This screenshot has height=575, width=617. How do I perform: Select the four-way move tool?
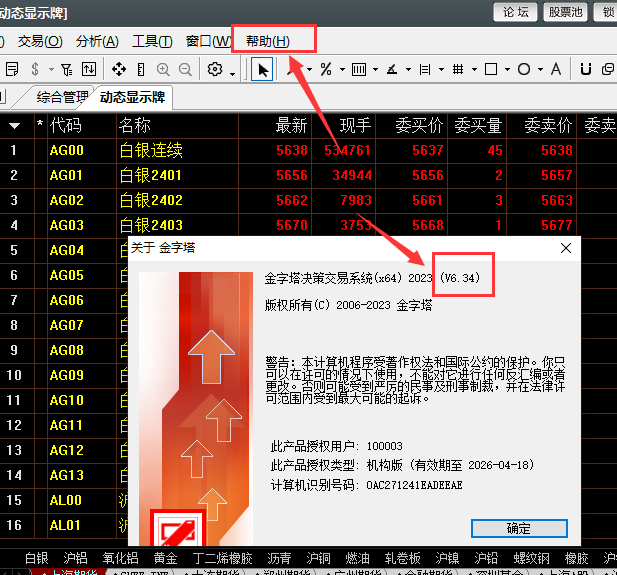point(119,70)
